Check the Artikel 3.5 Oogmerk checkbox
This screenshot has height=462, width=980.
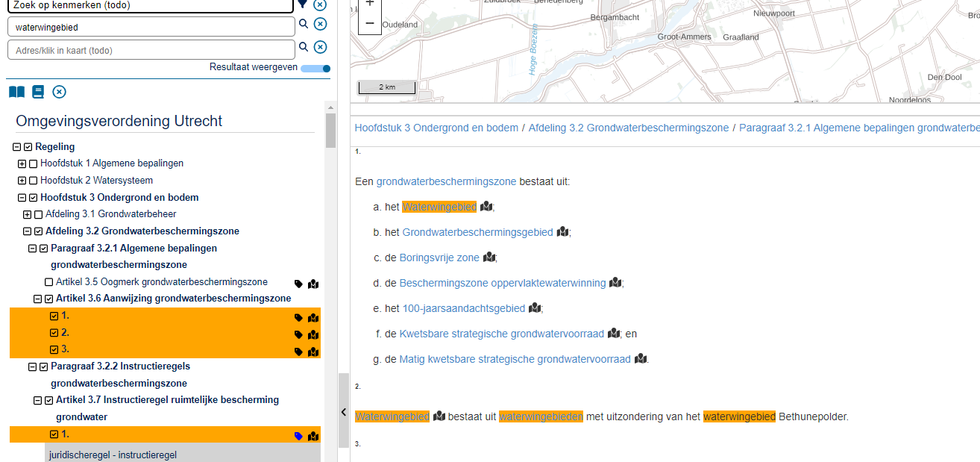48,282
